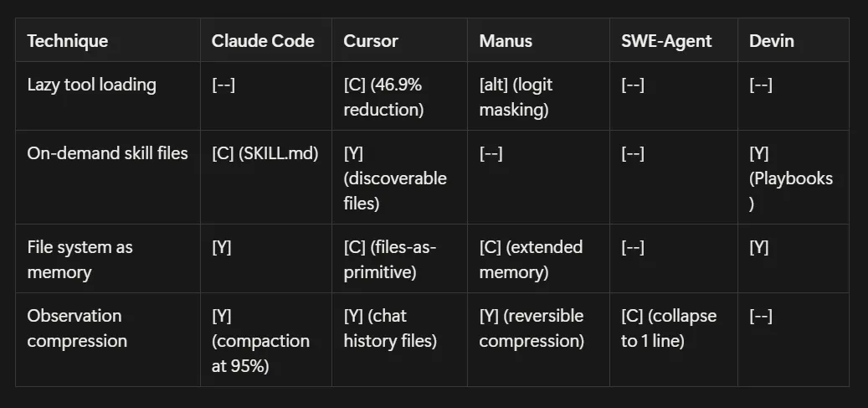The image size is (868, 408).
Task: Click the SKILL.md cell
Action: click(x=265, y=153)
